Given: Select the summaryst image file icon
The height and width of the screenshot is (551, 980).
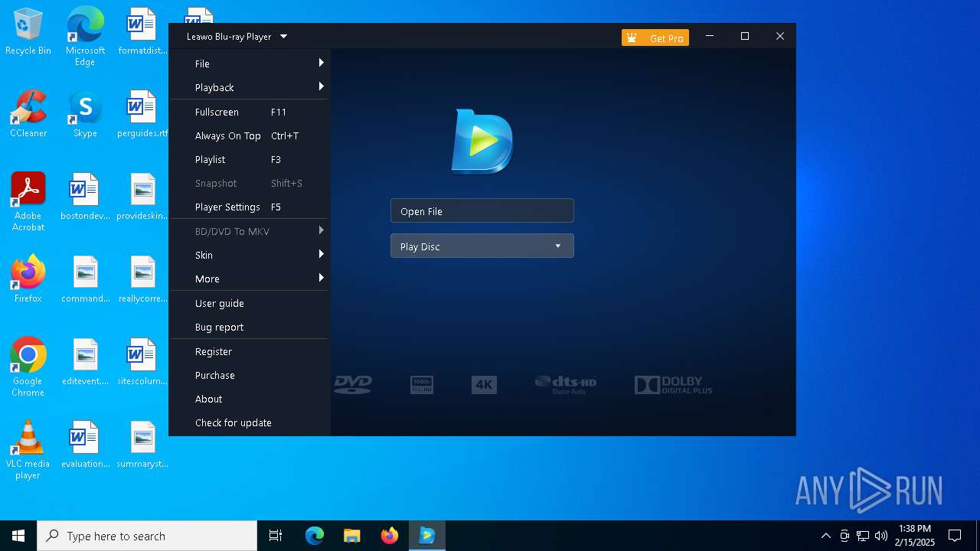Looking at the screenshot, I should click(x=142, y=445).
